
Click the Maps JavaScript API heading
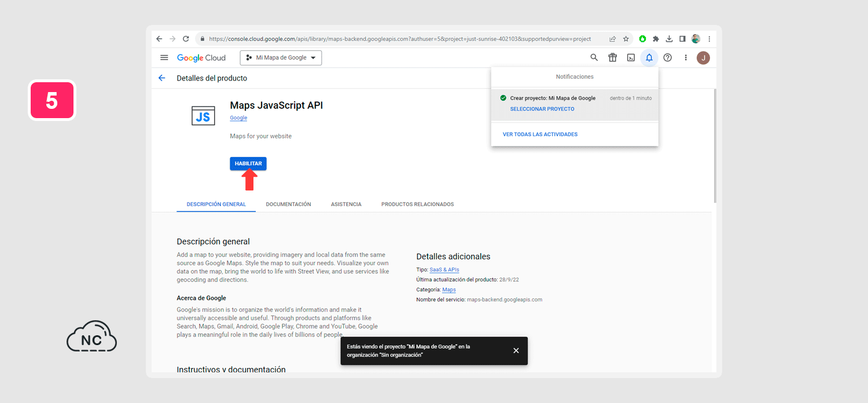[x=277, y=105]
